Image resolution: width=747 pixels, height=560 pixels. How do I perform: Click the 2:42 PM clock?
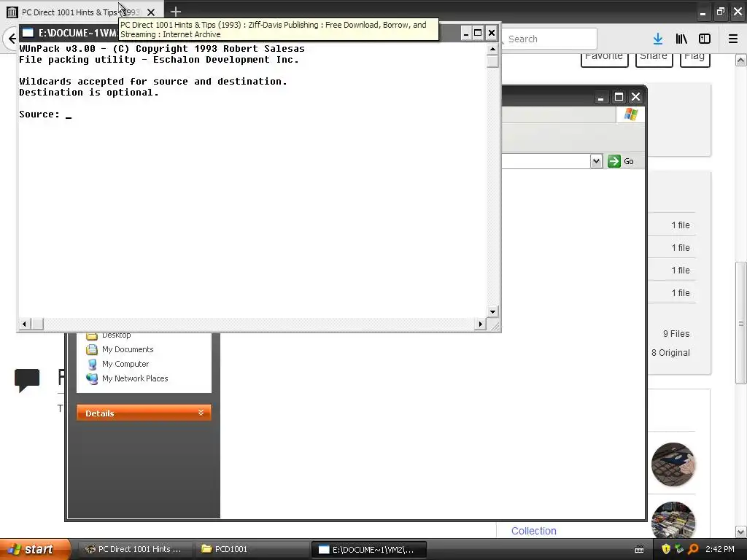coord(720,549)
